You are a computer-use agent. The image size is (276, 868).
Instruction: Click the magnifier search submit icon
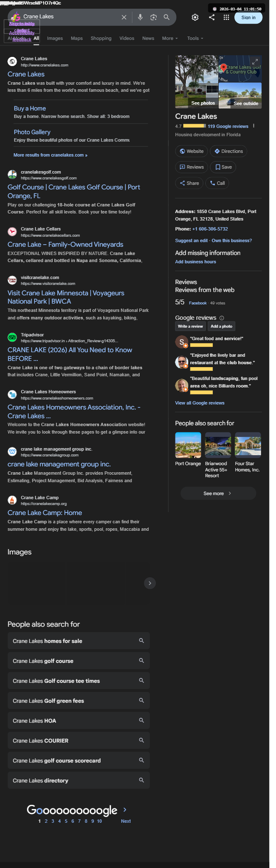pos(167,17)
